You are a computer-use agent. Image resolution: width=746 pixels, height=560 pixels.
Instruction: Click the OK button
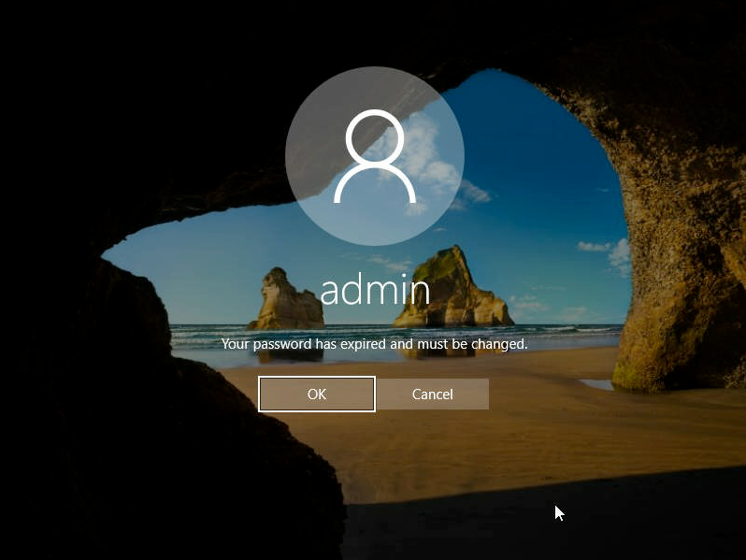click(x=316, y=394)
